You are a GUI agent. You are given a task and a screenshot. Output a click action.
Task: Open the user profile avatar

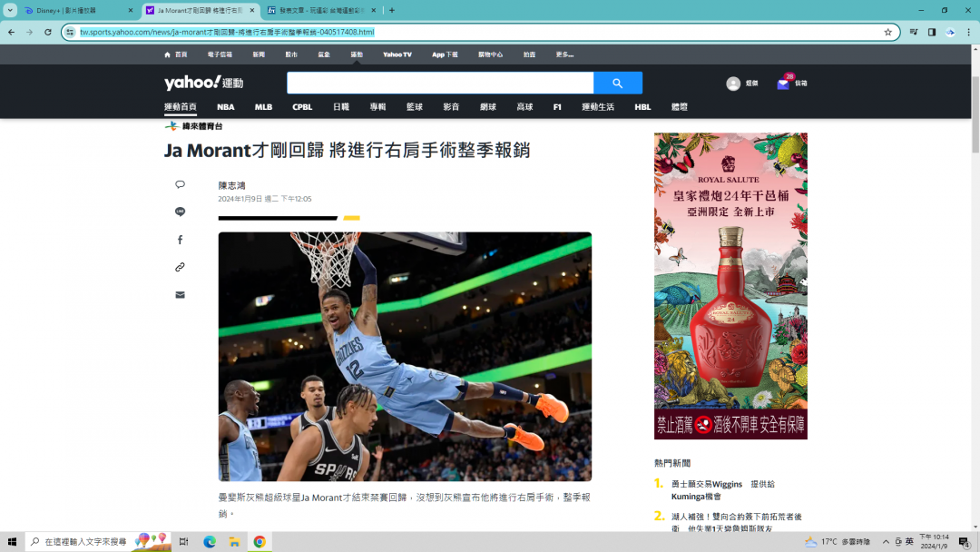733,84
